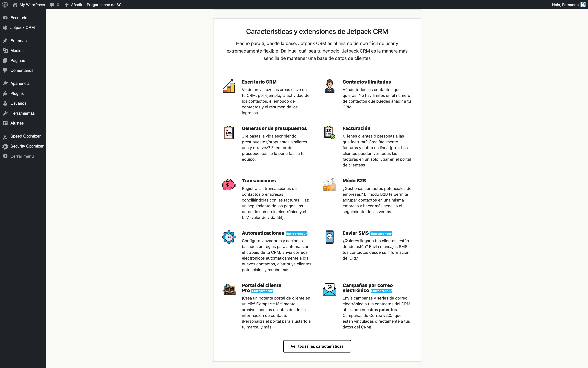Click the Ajustes settings icon
Image resolution: width=588 pixels, height=368 pixels.
coord(5,123)
